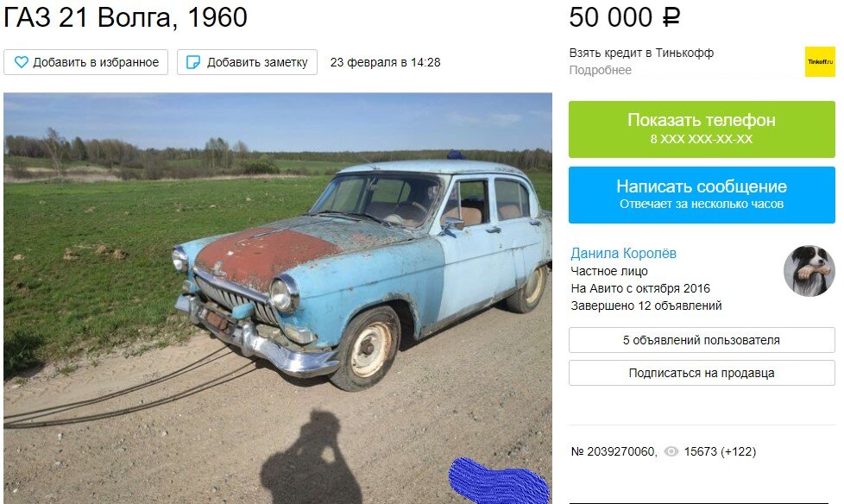844x504 pixels.
Task: Click the view count 15673 (+122)
Action: [720, 451]
